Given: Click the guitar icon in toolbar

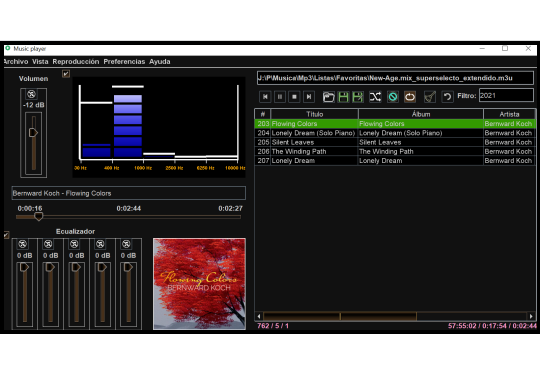Looking at the screenshot, I should (x=430, y=97).
